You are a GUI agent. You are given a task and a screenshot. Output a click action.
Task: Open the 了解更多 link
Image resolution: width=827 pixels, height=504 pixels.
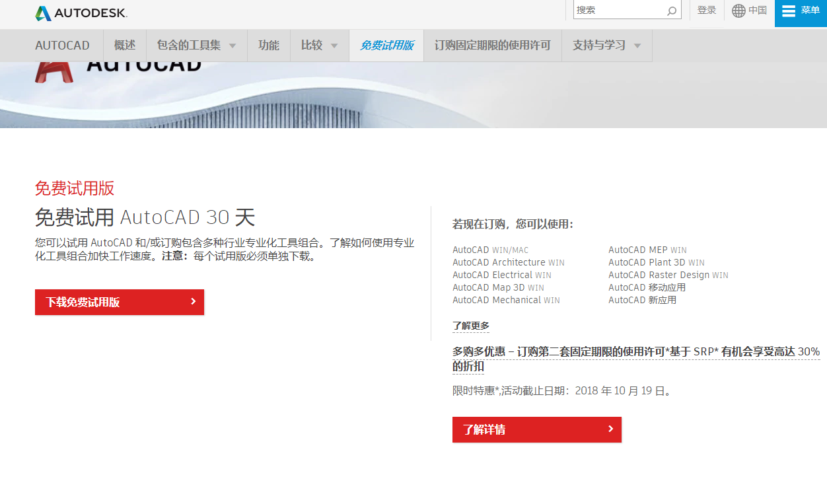click(471, 326)
